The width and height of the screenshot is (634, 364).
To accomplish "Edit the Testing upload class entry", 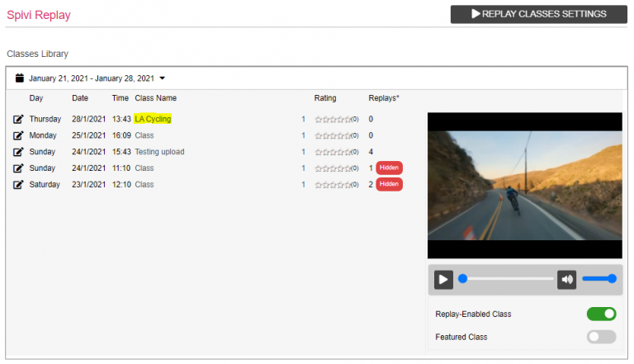I will pos(18,152).
